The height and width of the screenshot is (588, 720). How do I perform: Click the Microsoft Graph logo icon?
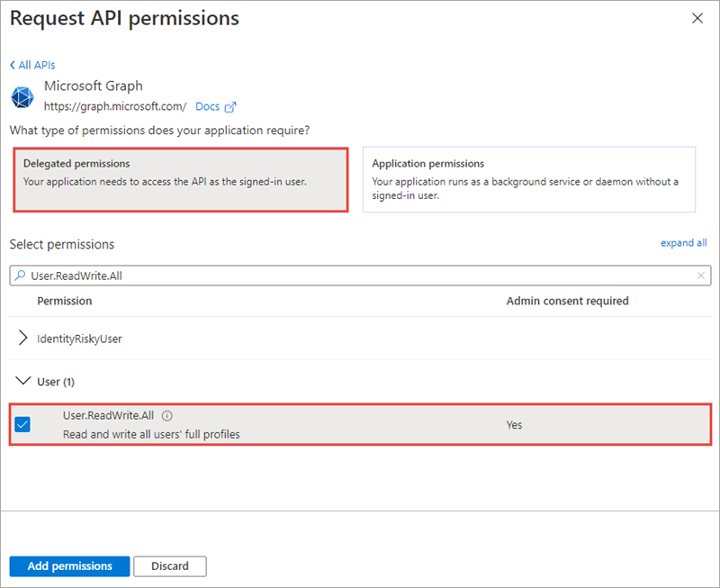pos(22,97)
